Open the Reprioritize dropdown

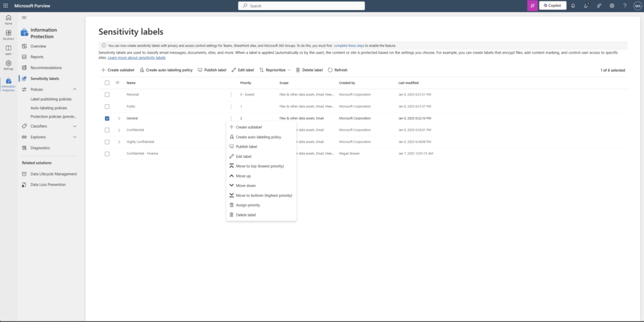pos(275,70)
